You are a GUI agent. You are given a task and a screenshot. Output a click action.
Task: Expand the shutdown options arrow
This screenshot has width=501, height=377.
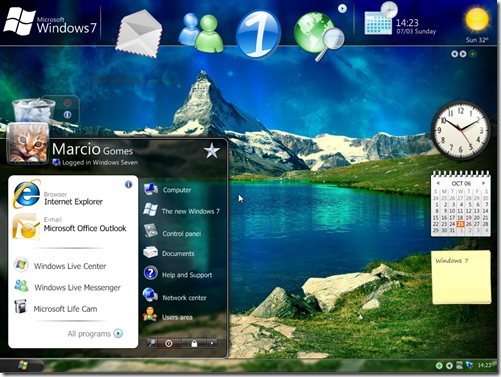(x=212, y=343)
